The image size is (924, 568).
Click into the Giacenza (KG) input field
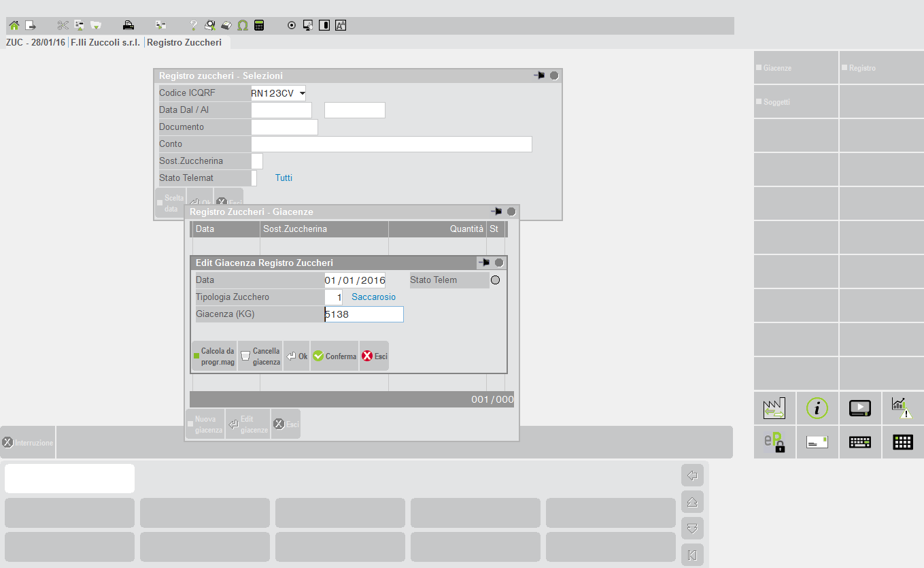364,314
